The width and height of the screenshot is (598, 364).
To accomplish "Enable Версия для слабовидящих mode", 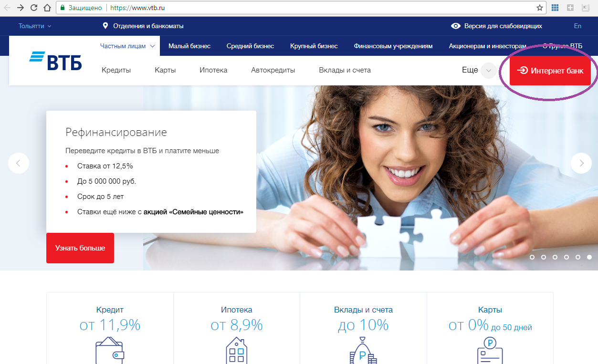I will pyautogui.click(x=497, y=26).
